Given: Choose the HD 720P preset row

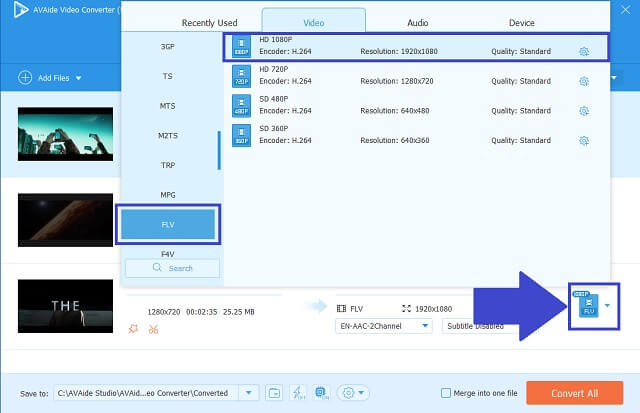Looking at the screenshot, I should (416, 76).
